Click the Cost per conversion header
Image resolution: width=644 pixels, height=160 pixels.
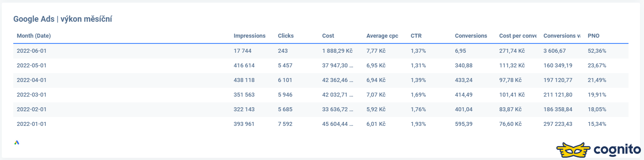pyautogui.click(x=518, y=36)
